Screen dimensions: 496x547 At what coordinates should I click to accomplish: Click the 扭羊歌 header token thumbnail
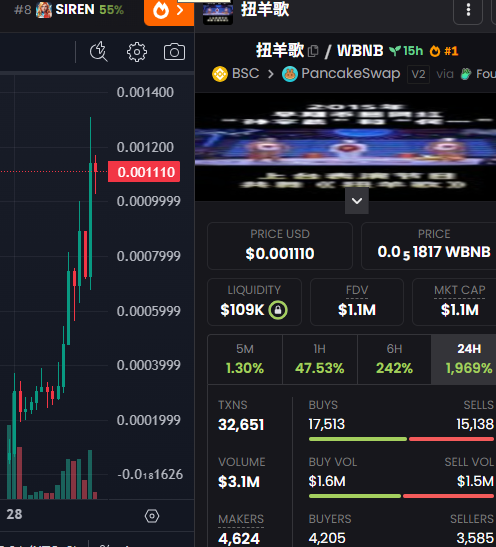(x=218, y=12)
